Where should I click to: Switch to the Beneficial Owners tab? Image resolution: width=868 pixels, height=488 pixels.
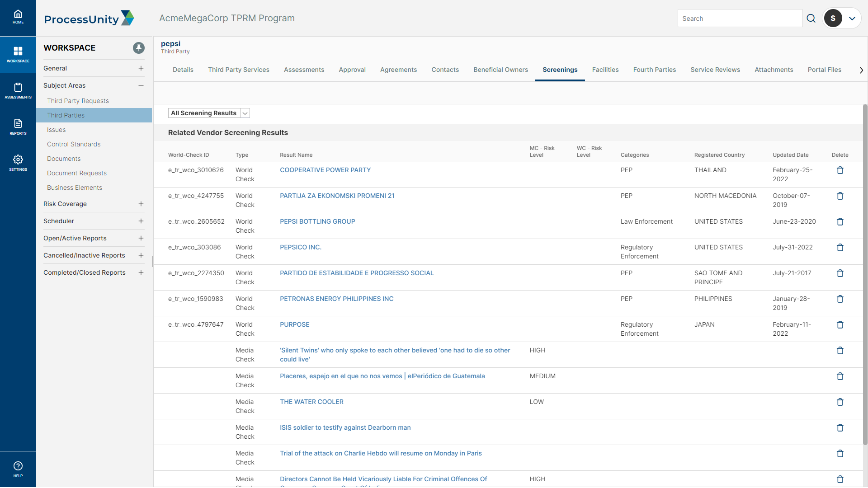(500, 70)
